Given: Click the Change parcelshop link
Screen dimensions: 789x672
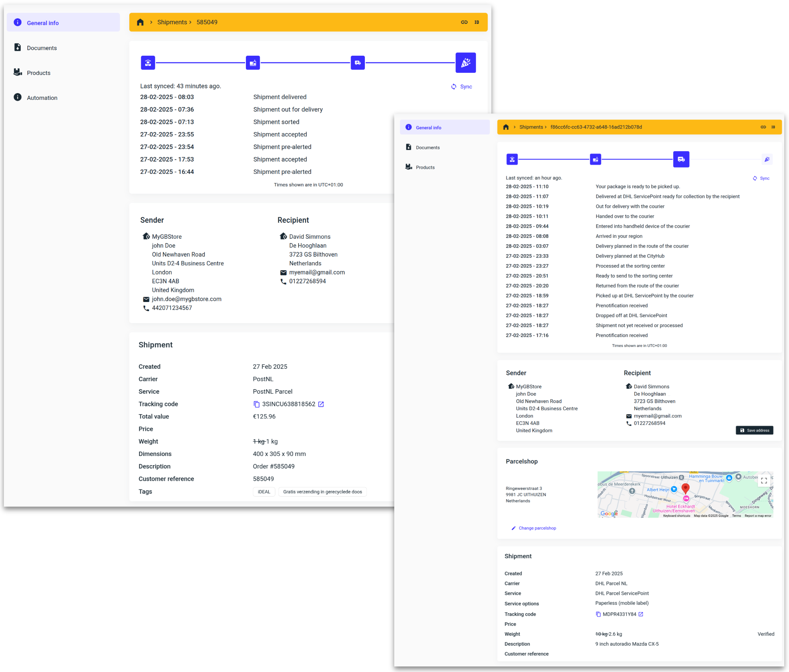Looking at the screenshot, I should pos(537,528).
